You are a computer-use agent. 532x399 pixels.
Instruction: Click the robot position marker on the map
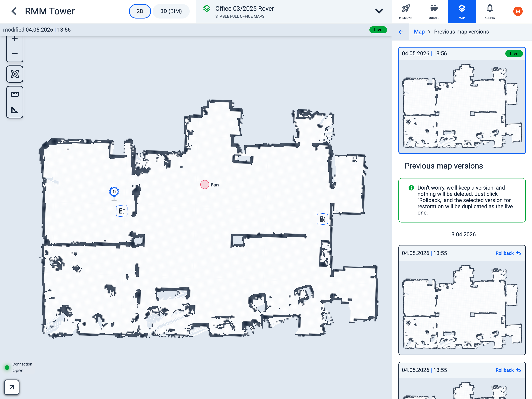click(114, 192)
